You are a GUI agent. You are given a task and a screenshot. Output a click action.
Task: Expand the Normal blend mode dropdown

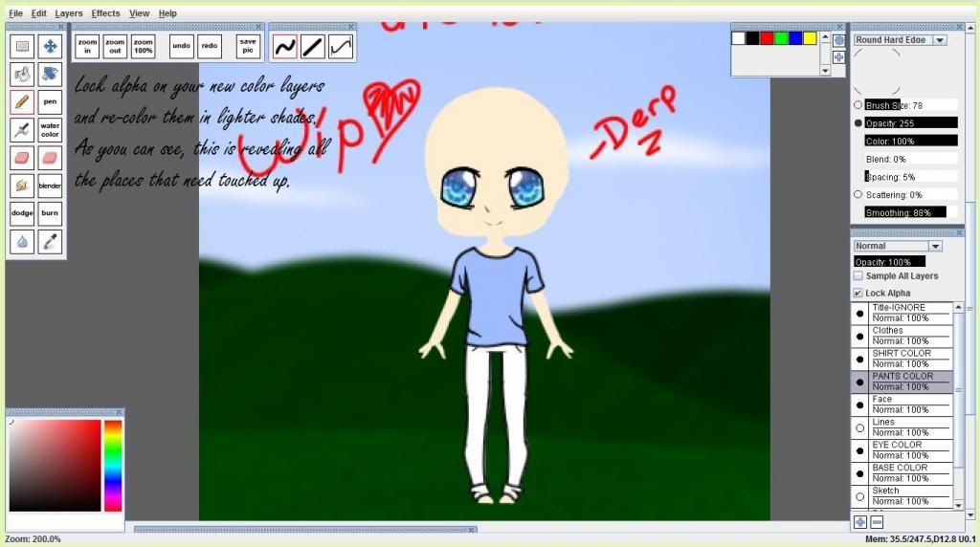pos(935,246)
